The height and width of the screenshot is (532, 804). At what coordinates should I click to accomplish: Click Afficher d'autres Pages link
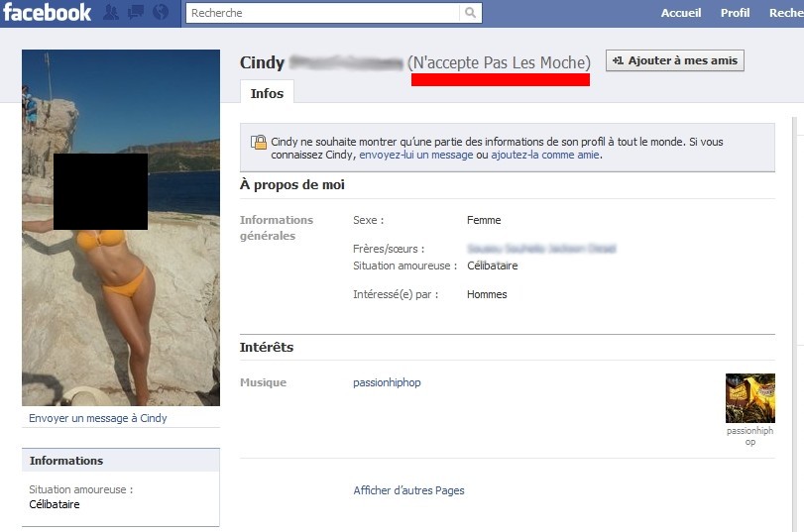click(408, 490)
